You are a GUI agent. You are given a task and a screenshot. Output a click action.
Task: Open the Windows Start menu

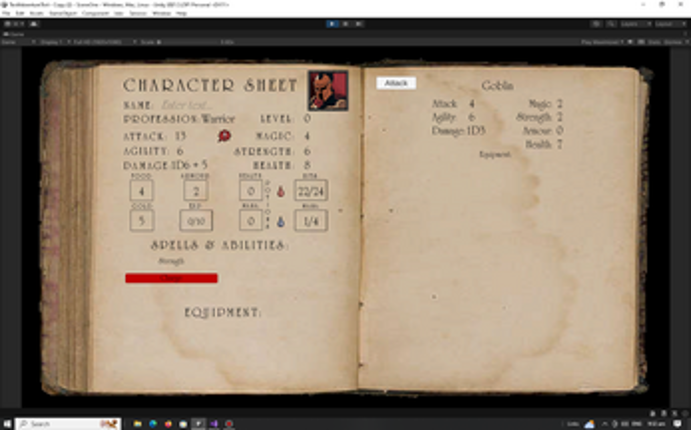[x=7, y=424]
